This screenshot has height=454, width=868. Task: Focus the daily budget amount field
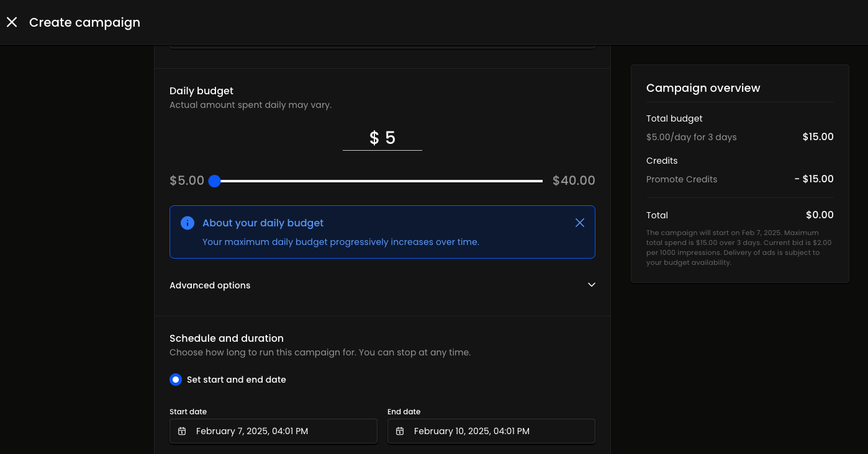(382, 138)
